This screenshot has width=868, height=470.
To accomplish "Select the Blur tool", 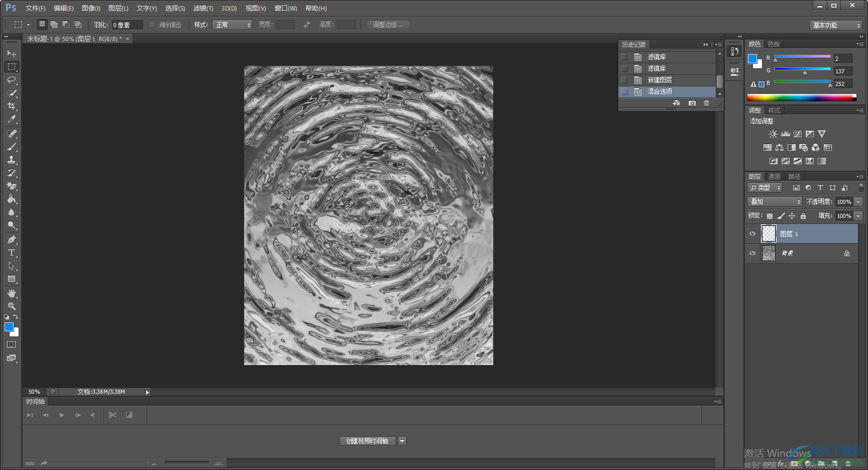I will (12, 212).
